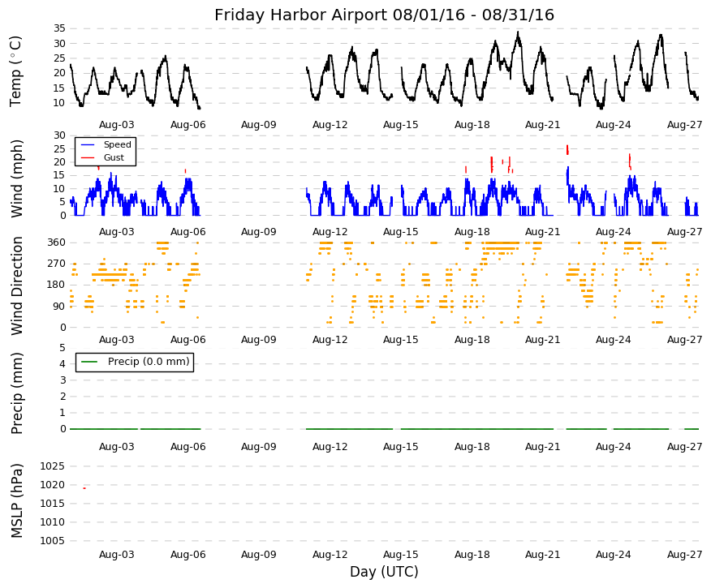The image size is (711, 588).
Task: Click the highest red gust mark near Aug-22
Action: (567, 149)
